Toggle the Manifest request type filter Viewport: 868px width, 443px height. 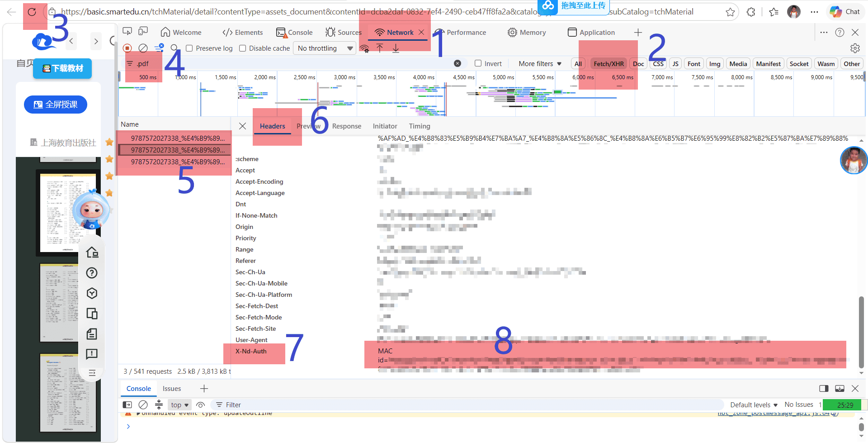769,64
